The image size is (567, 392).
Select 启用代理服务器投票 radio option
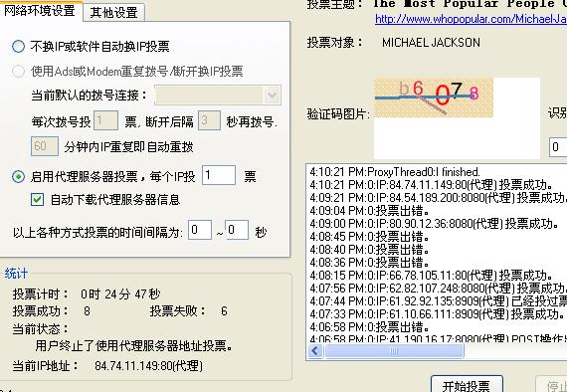[x=18, y=176]
